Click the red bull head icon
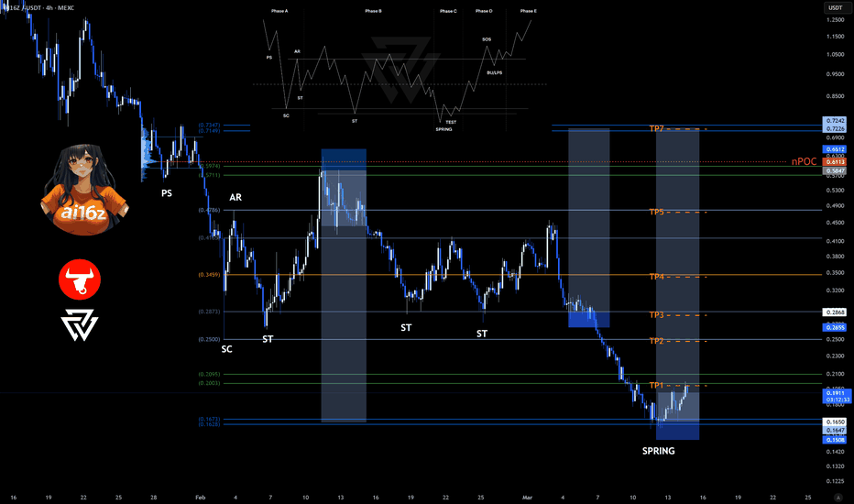Screen dimensions: 854x504 point(80,279)
